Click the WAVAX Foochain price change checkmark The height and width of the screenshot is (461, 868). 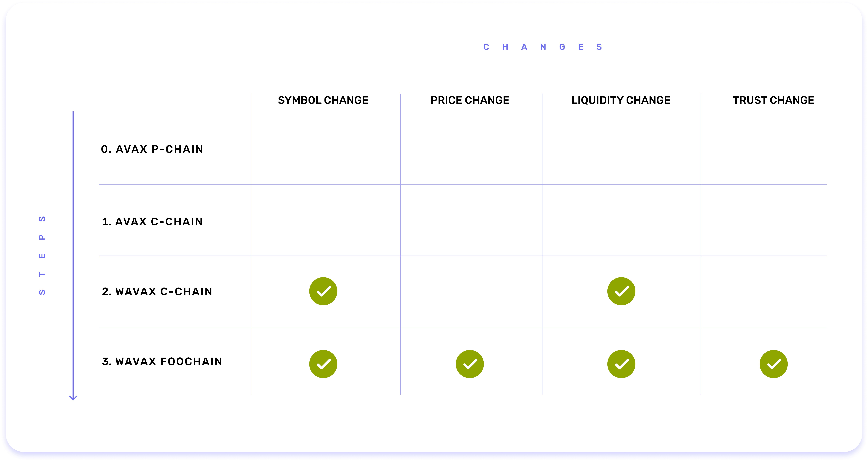tap(470, 364)
